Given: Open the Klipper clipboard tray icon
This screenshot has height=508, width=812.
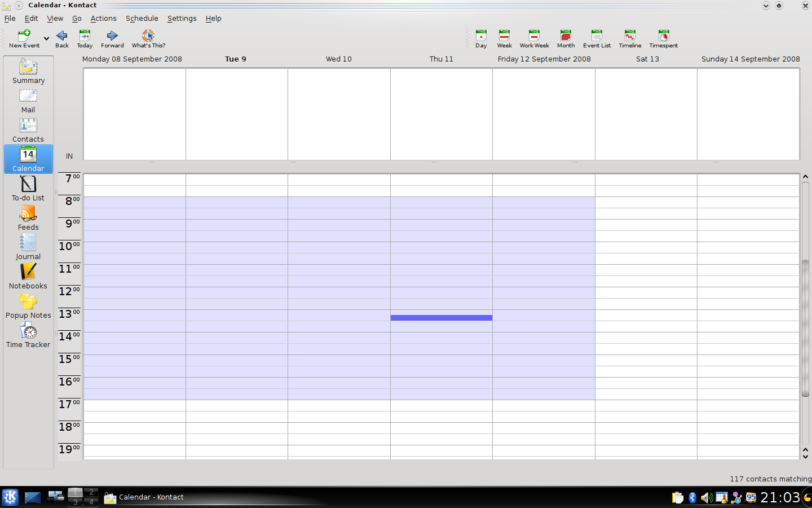Looking at the screenshot, I should point(677,498).
